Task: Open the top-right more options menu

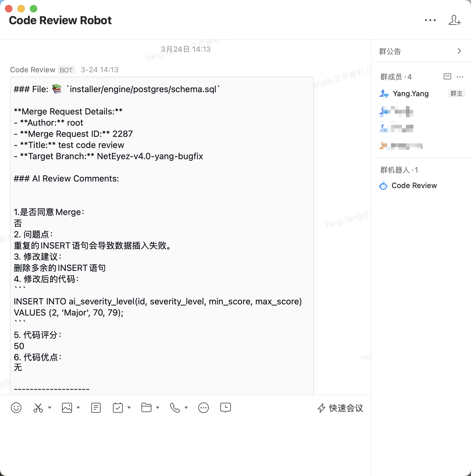Action: tap(430, 20)
